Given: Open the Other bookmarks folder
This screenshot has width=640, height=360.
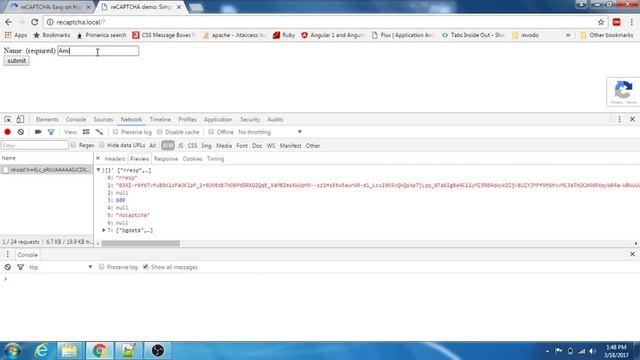Looking at the screenshot, I should [607, 35].
